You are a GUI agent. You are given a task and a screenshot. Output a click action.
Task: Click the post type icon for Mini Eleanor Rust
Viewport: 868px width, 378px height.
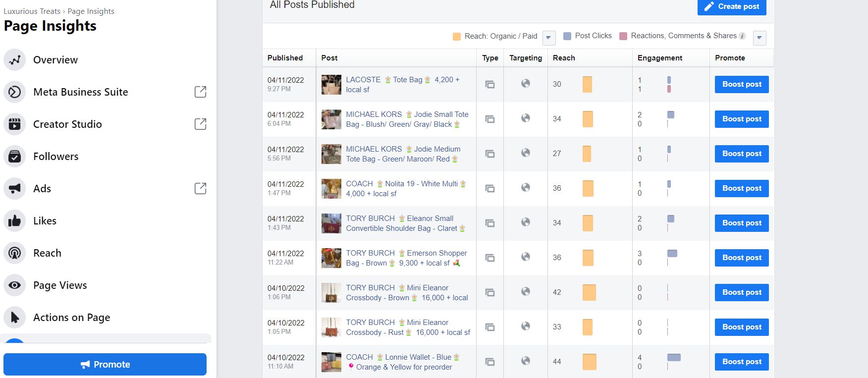[x=490, y=327]
